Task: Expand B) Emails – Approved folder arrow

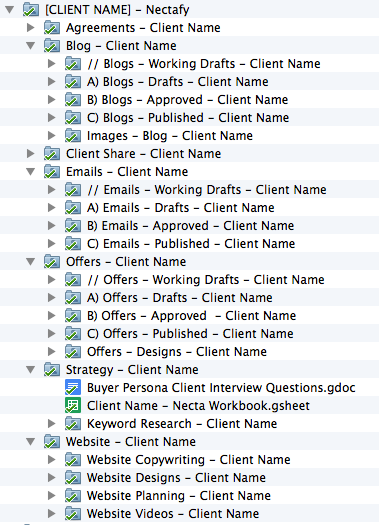Action: pyautogui.click(x=52, y=225)
